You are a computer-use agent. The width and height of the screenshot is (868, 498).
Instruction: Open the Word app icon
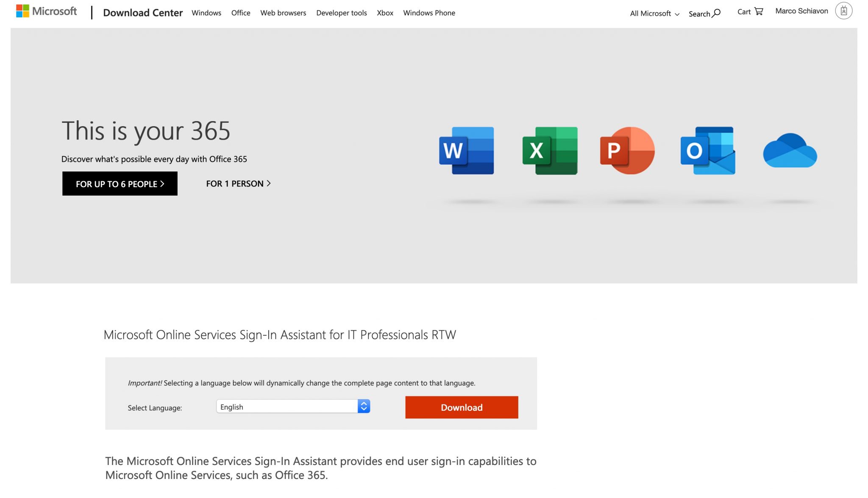point(466,150)
